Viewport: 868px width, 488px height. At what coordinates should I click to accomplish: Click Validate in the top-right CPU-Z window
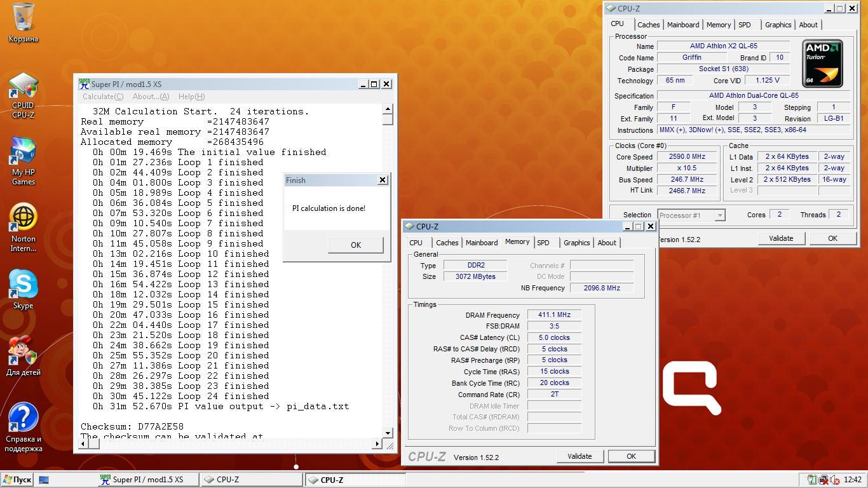coord(781,238)
